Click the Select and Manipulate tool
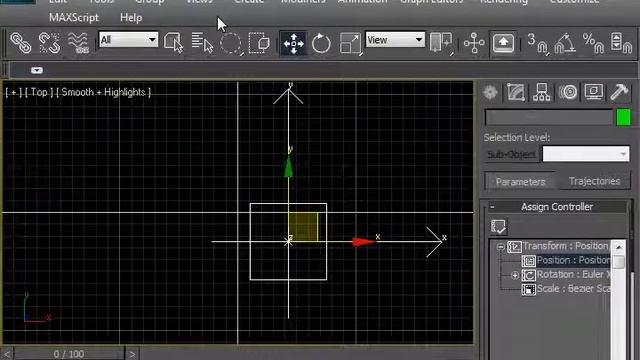 pyautogui.click(x=474, y=43)
